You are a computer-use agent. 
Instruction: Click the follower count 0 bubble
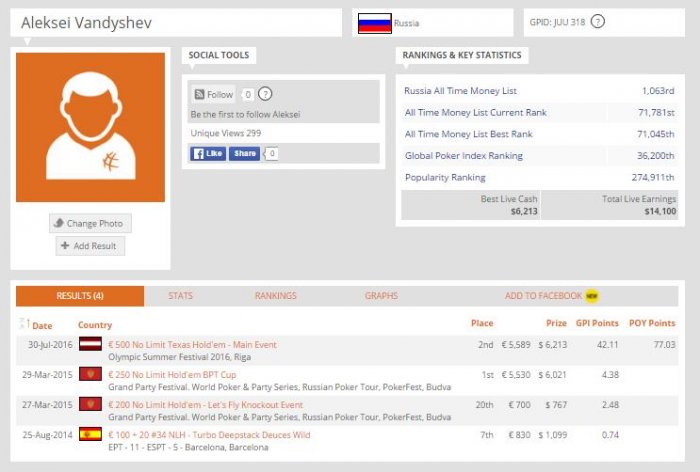coord(247,94)
